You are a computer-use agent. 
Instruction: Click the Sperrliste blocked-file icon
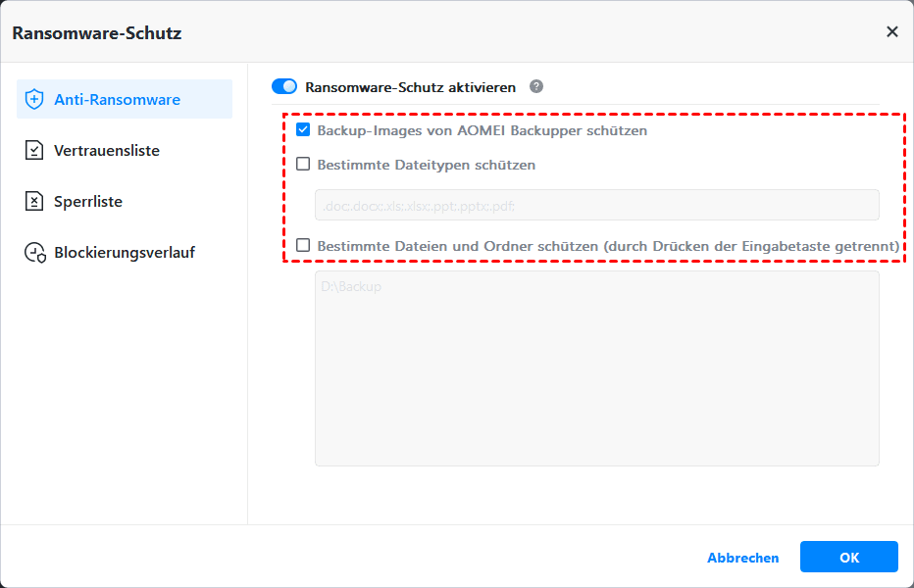(x=34, y=201)
